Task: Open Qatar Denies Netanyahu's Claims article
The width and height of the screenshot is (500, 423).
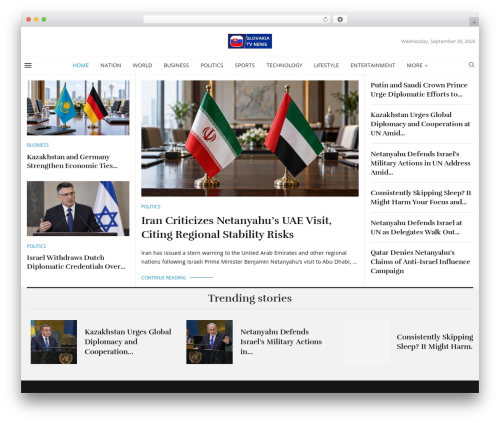Action: 420,262
